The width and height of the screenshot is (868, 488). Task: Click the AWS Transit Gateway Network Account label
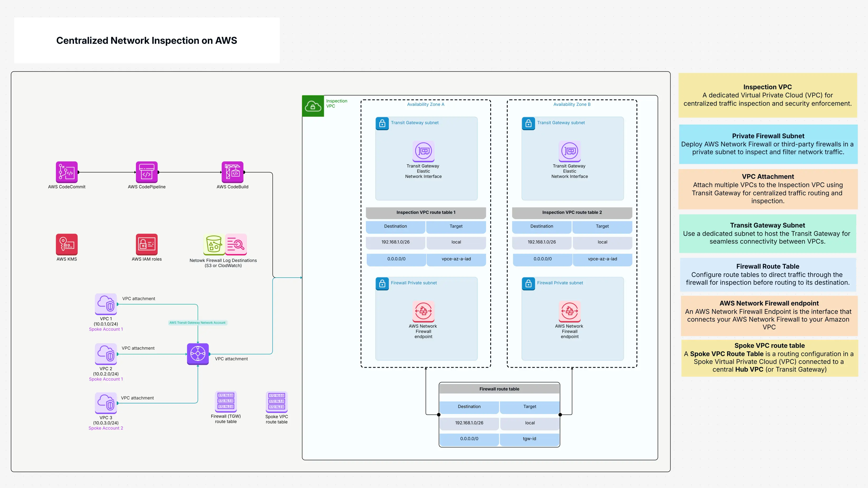[198, 322]
